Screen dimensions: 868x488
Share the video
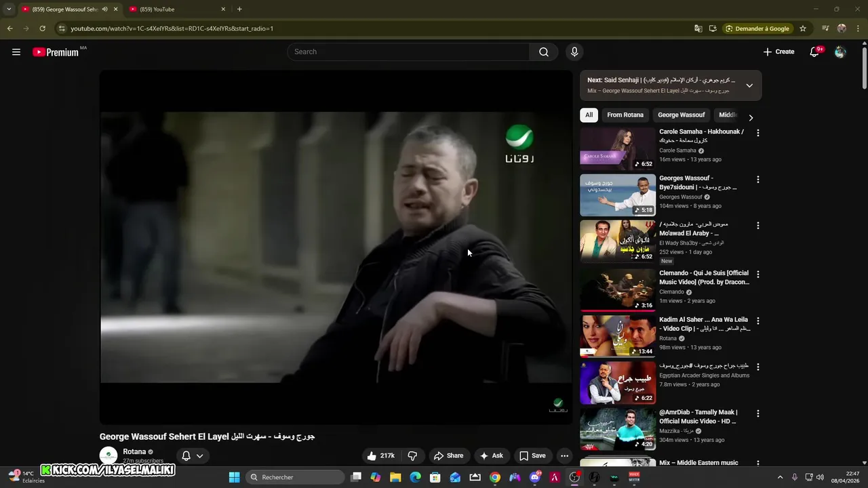(449, 456)
